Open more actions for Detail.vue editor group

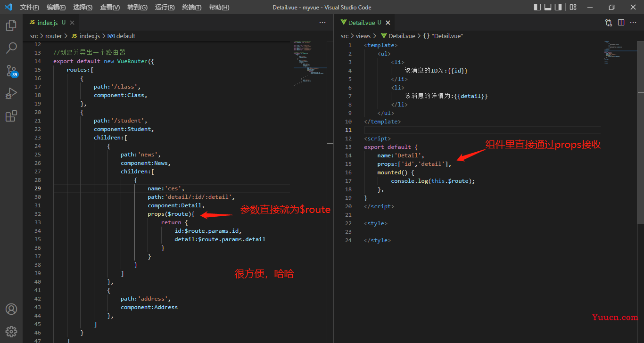[634, 22]
